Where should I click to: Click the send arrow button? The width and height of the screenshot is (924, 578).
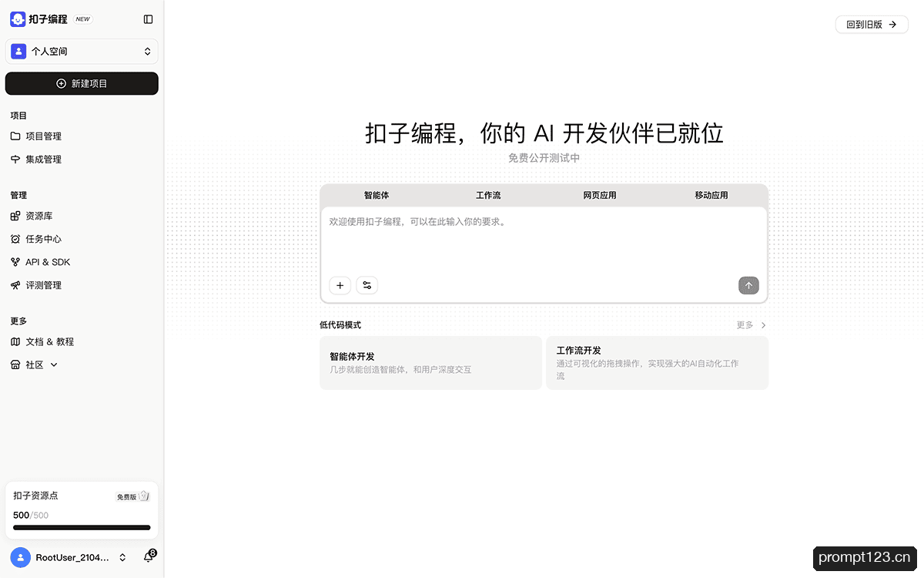click(x=748, y=285)
